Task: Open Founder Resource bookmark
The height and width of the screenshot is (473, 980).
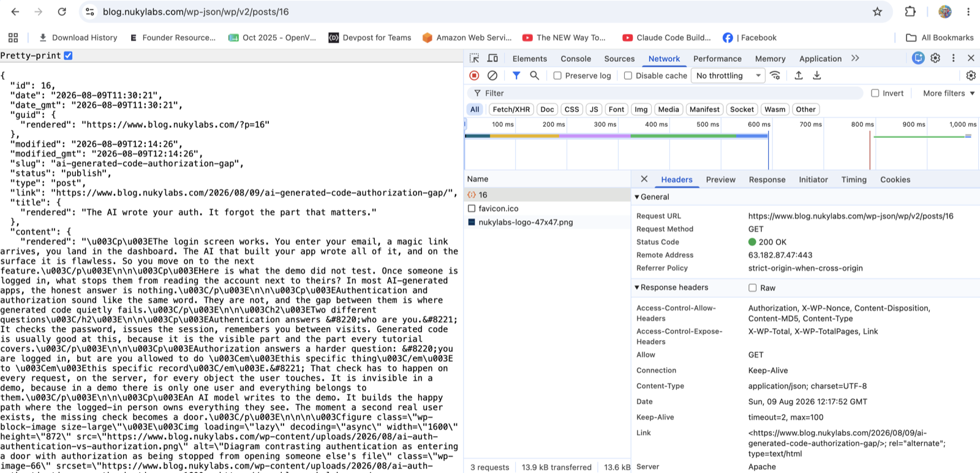Action: pyautogui.click(x=172, y=37)
